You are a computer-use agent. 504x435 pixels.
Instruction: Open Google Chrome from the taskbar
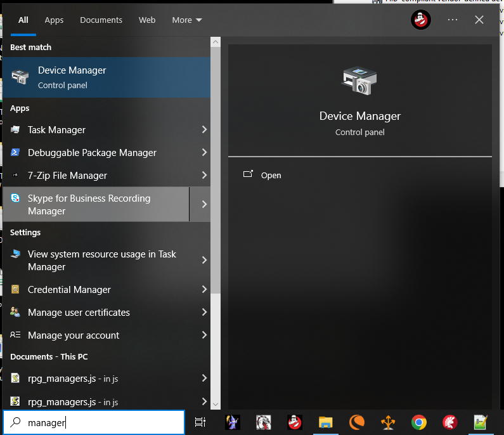[419, 422]
